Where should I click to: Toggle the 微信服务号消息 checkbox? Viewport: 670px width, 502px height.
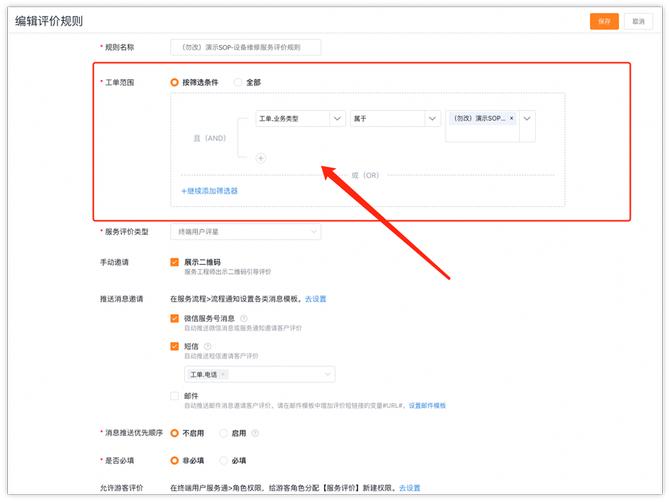pos(175,319)
